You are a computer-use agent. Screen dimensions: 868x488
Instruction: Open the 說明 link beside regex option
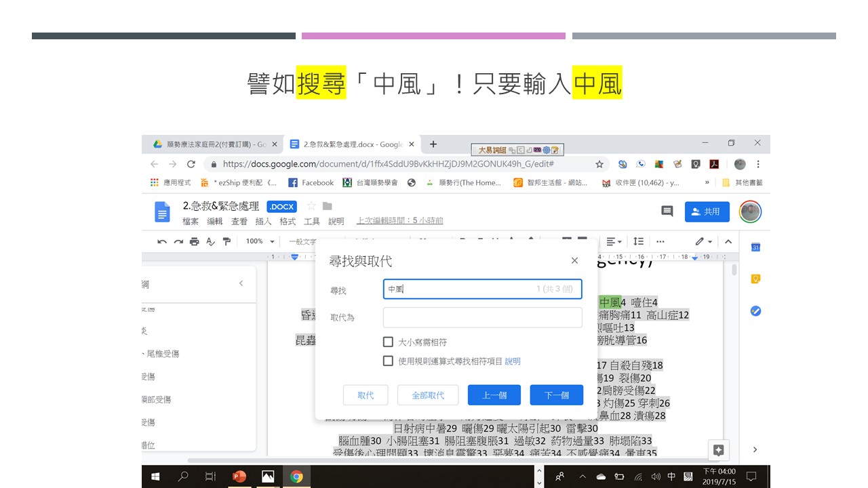tap(513, 361)
